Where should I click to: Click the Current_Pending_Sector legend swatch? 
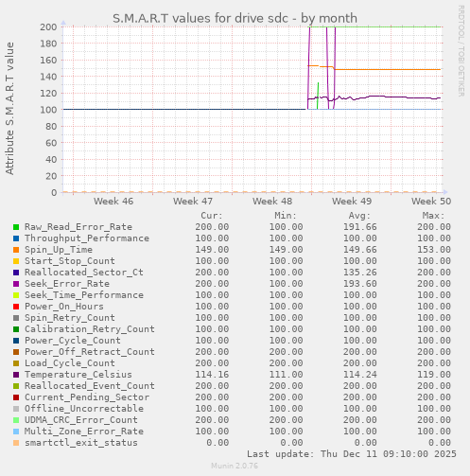16,397
